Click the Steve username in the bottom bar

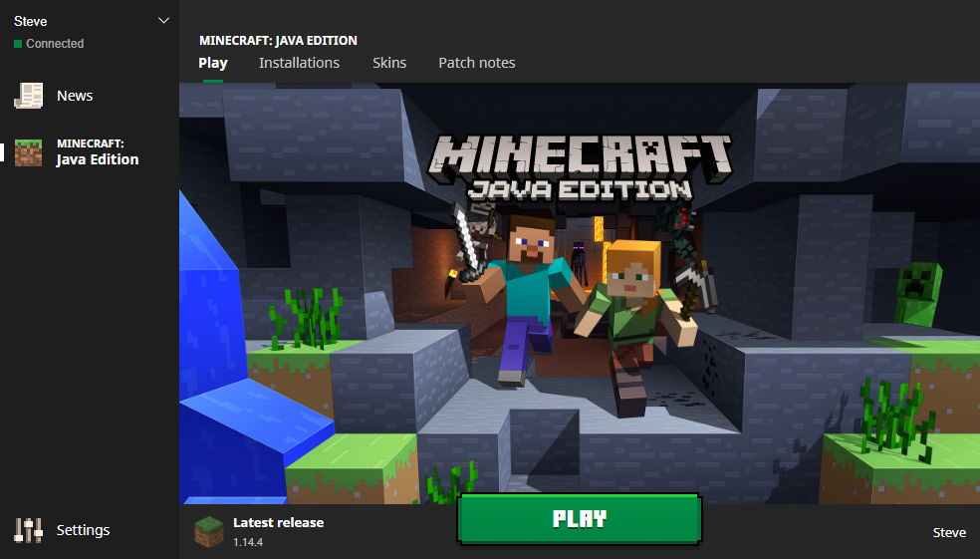click(949, 533)
